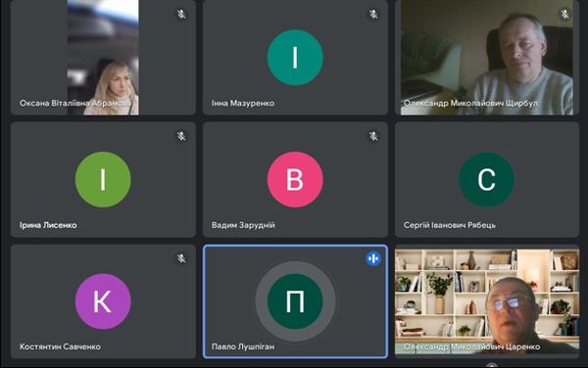Click muted mic icon on Оксана Абрамова tile
The width and height of the screenshot is (588, 368).
(181, 15)
